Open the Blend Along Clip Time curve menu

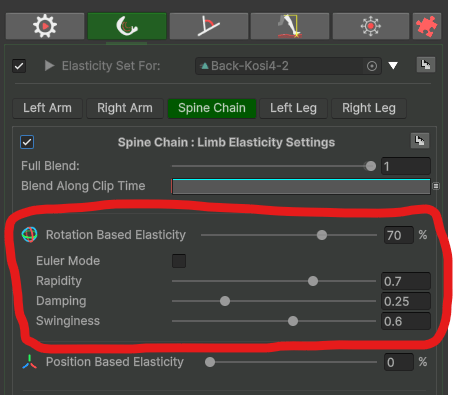[436, 186]
